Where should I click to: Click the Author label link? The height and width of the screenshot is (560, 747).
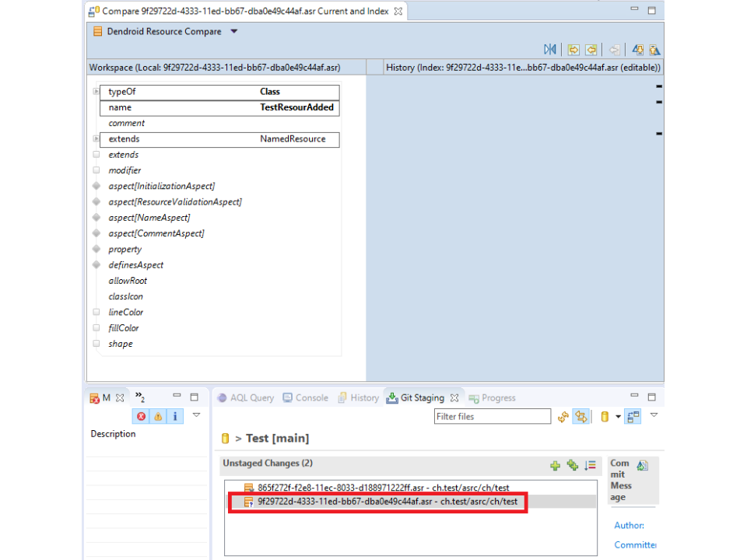click(x=629, y=526)
